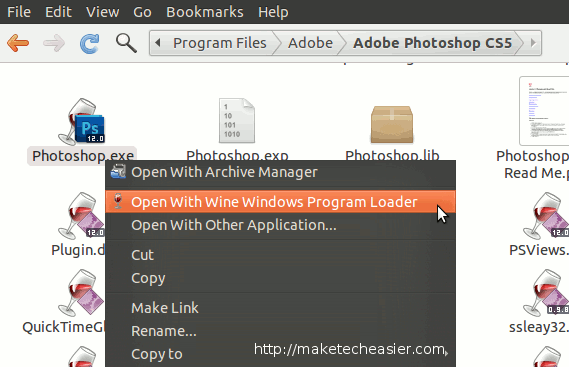Choose Open With Archive Manager
The image size is (569, 367).
(281, 172)
